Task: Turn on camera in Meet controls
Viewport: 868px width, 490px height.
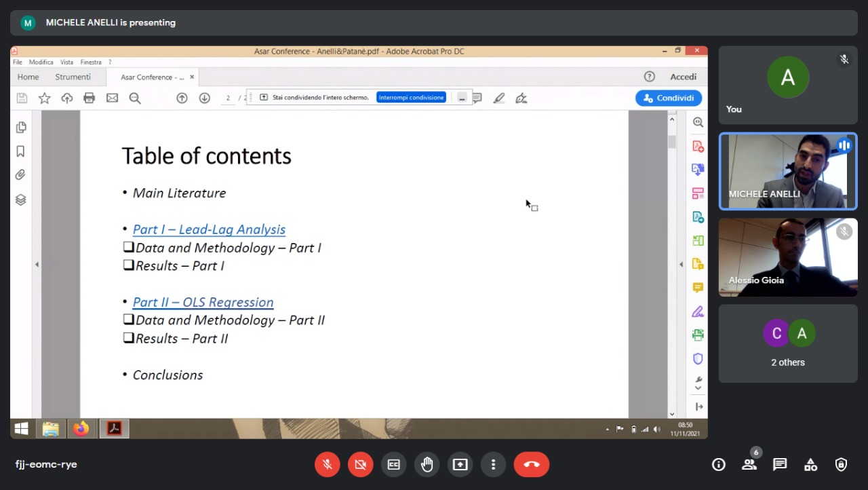Action: point(360,465)
